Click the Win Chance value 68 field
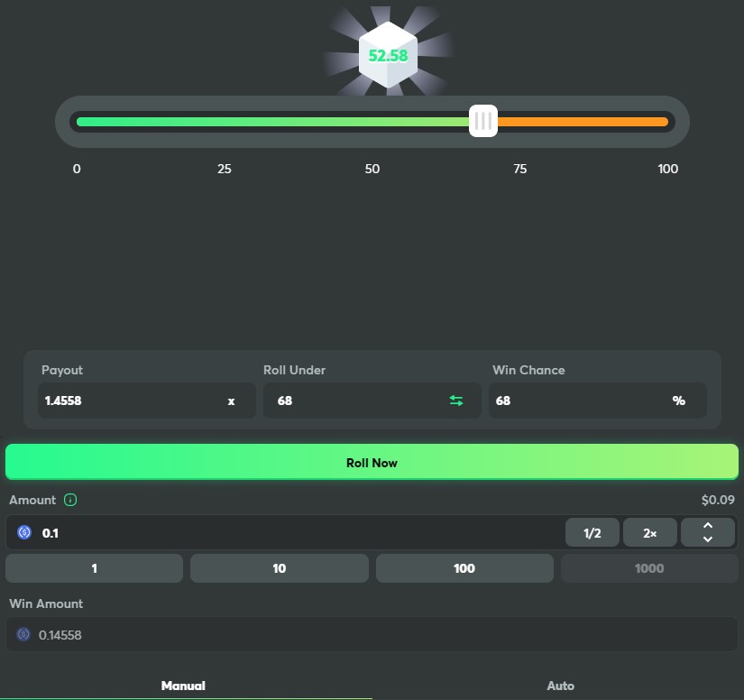This screenshot has height=700, width=744. [597, 401]
